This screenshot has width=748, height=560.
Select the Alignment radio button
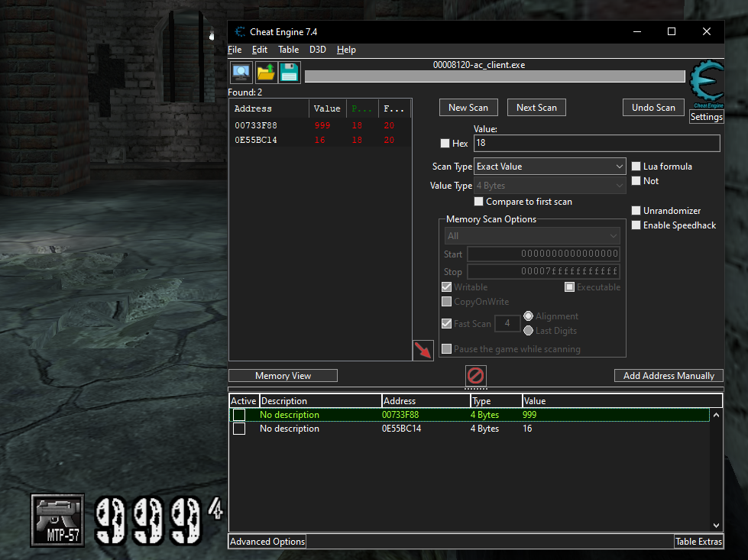pos(528,316)
